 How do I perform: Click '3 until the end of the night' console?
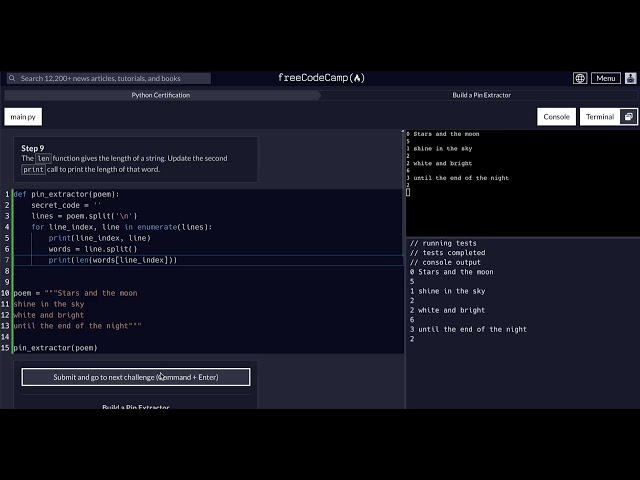click(468, 329)
